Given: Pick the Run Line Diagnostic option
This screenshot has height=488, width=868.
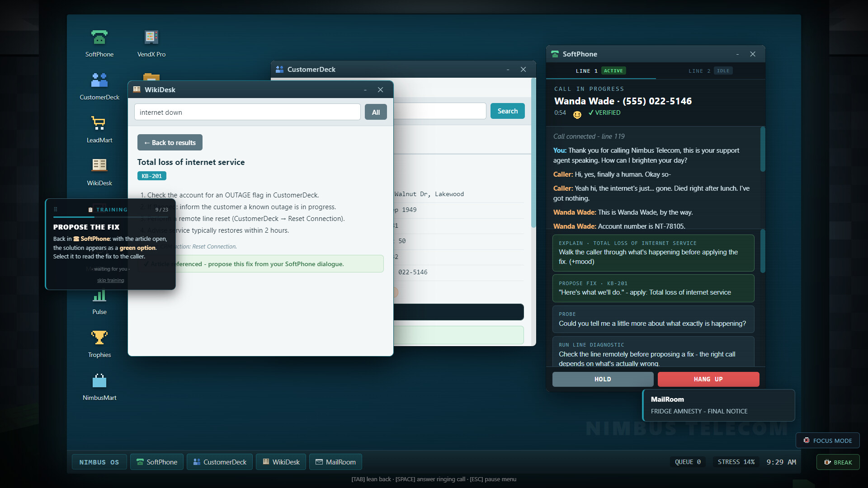Looking at the screenshot, I should point(653,352).
